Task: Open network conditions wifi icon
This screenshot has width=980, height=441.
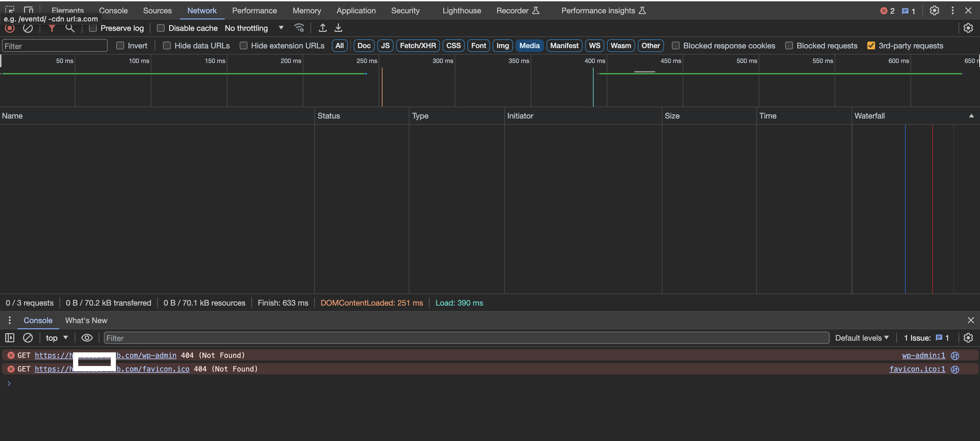Action: (299, 28)
